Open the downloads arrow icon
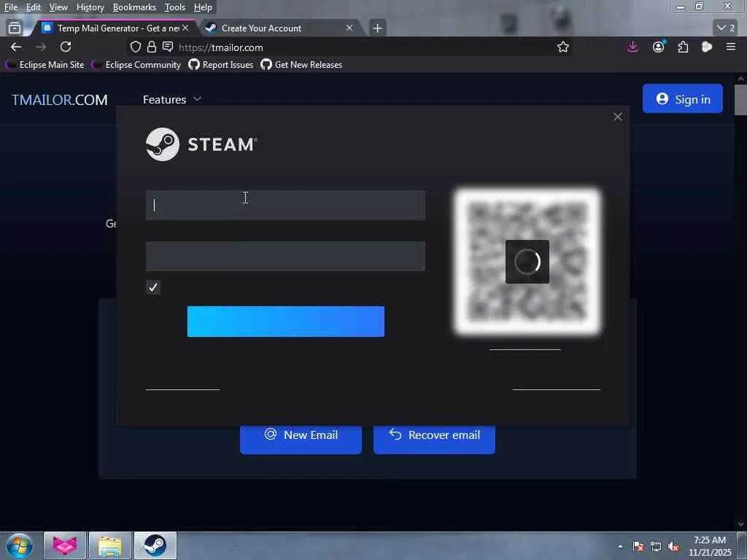 point(632,47)
